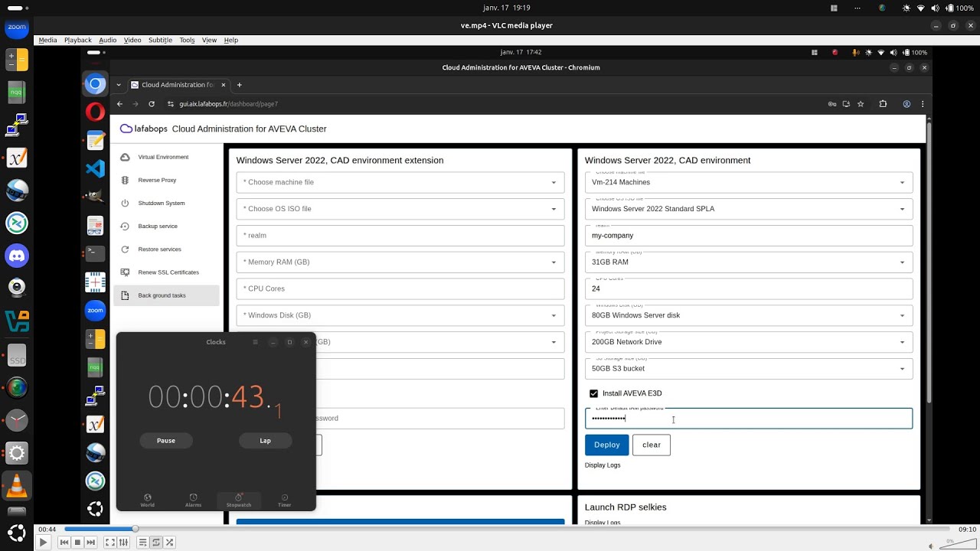
Task: Adjust the VLC volume slider
Action: pos(958,546)
